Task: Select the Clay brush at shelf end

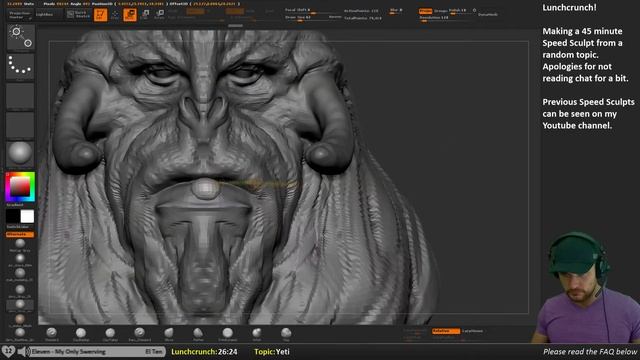Action: pyautogui.click(x=286, y=334)
